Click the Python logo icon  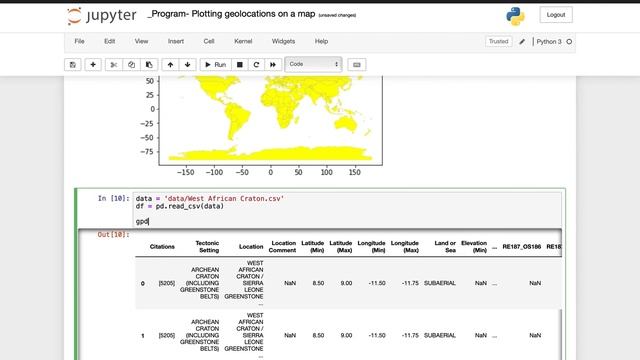point(515,16)
